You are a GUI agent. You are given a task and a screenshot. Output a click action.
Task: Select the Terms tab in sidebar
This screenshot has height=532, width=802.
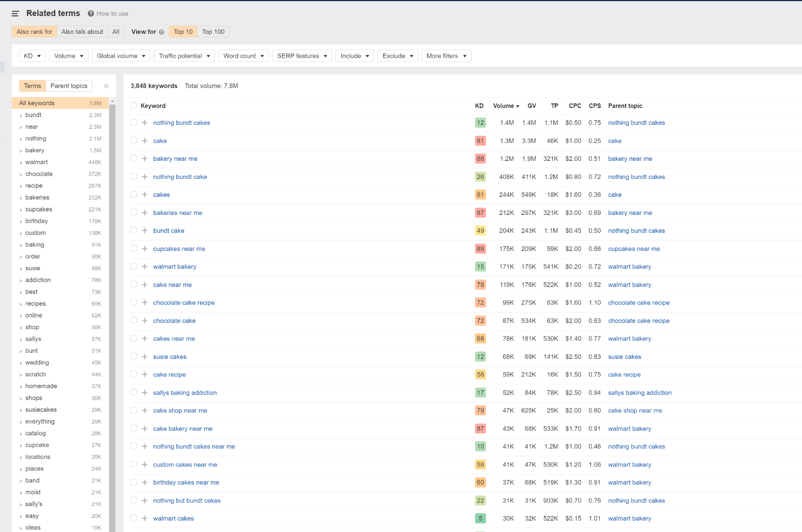(33, 86)
